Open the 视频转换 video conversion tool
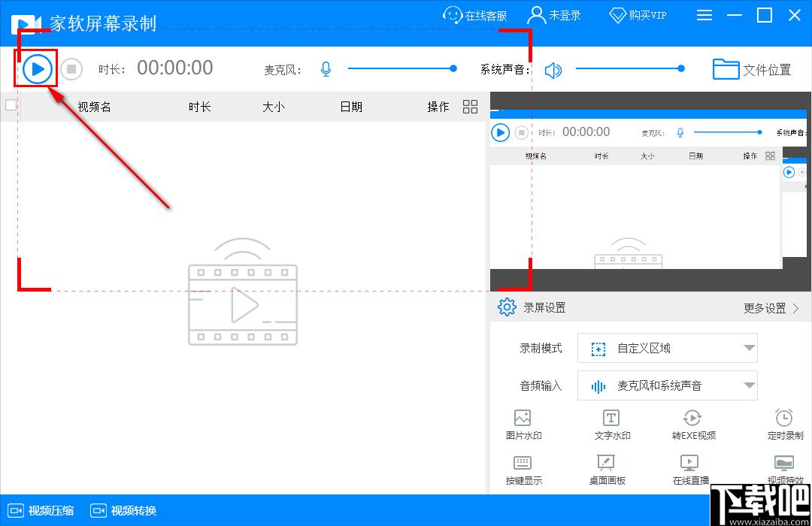The height and width of the screenshot is (526, 812). click(123, 510)
